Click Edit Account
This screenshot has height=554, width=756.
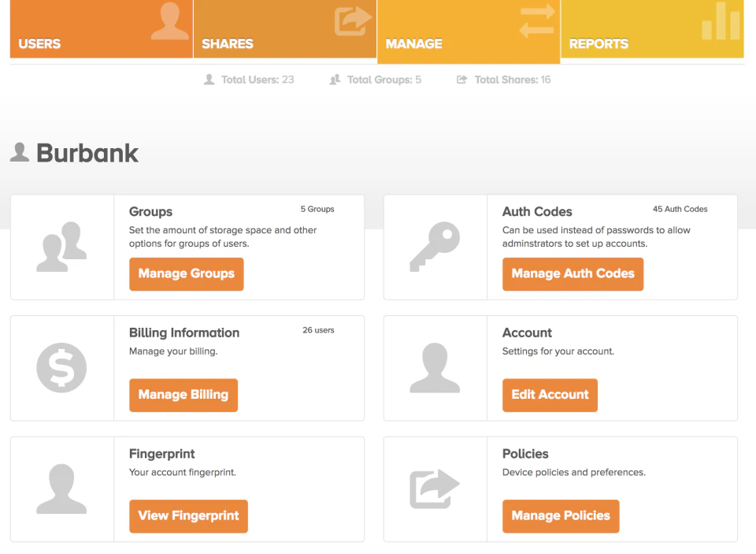550,395
